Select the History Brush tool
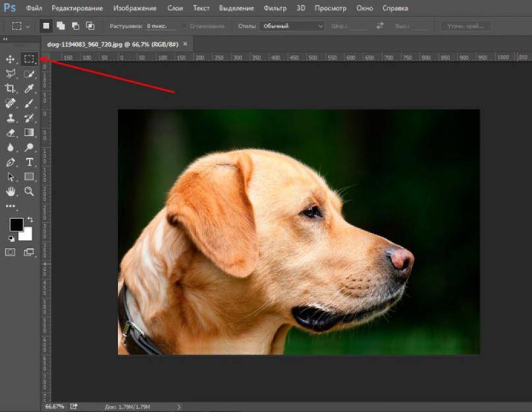Screen dimensions: 532x412 (29, 118)
